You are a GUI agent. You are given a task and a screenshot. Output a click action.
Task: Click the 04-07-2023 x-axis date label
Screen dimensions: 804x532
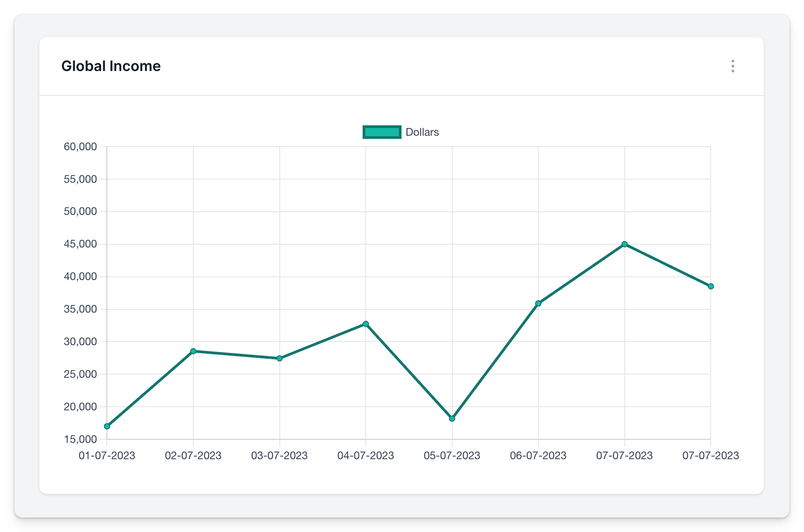(x=366, y=456)
